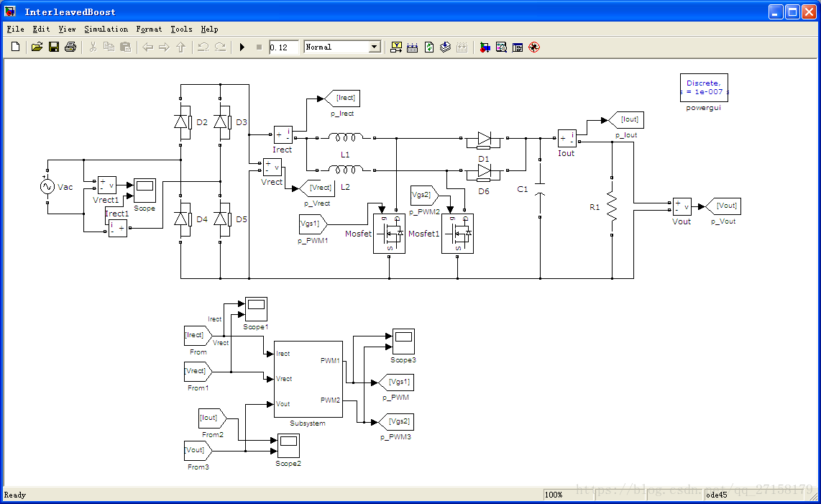Open the Normal simulation mode dropdown
Screen dimensions: 821x504
pos(342,47)
